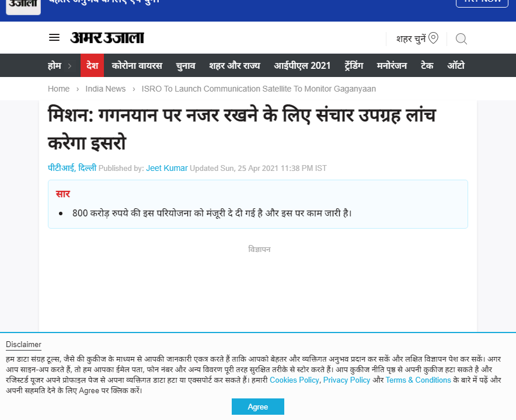This screenshot has width=516, height=420.
Task: Open the hamburger navigation menu
Action: [54, 37]
